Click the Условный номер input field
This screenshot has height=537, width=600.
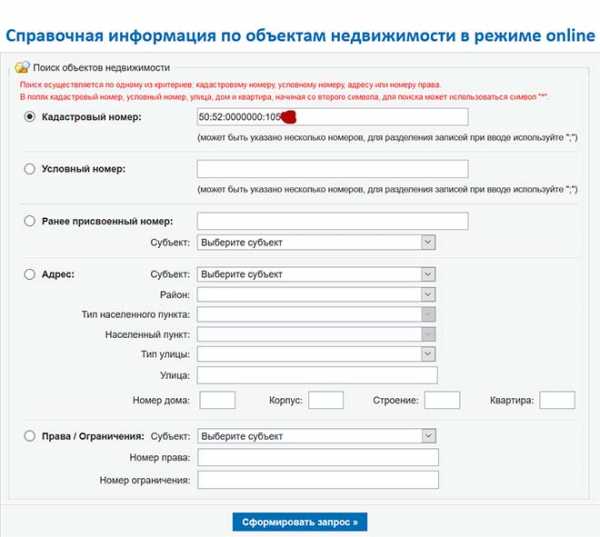click(332, 169)
